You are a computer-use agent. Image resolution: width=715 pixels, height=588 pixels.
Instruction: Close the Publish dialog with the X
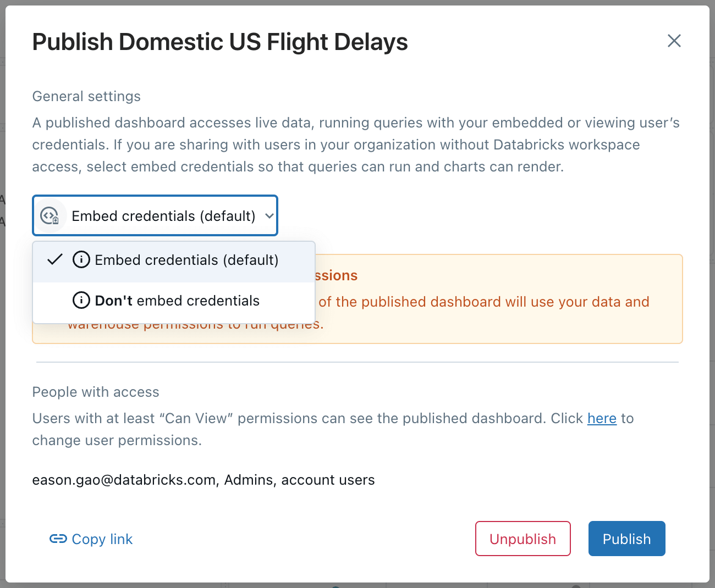674,41
